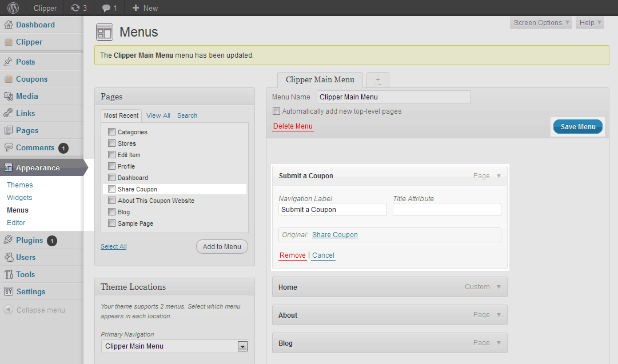The width and height of the screenshot is (618, 364).
Task: Click the plus New icon in admin bar
Action: (x=135, y=8)
